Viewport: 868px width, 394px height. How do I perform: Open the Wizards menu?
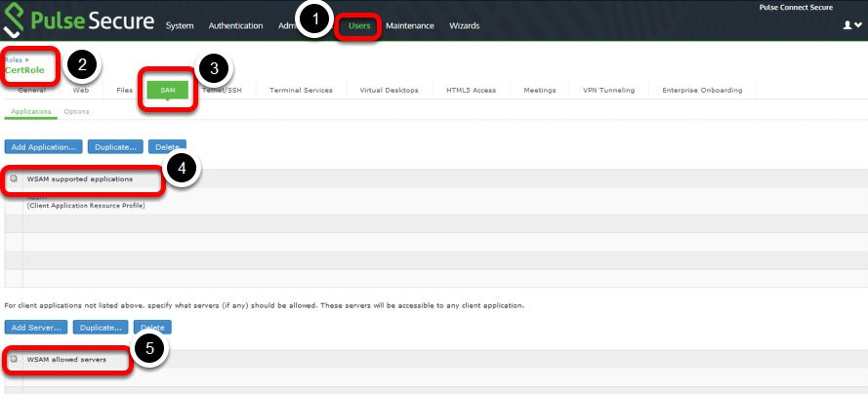pyautogui.click(x=464, y=25)
